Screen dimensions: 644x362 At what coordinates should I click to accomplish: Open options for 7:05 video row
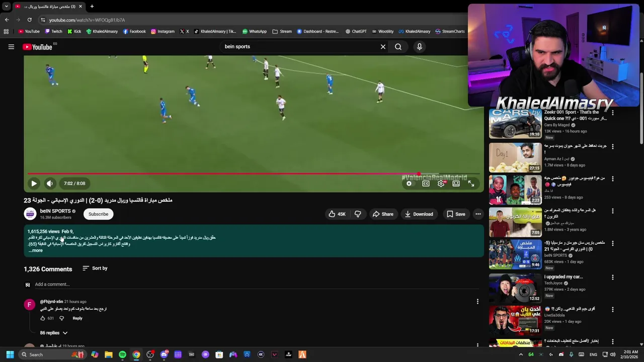612,211
